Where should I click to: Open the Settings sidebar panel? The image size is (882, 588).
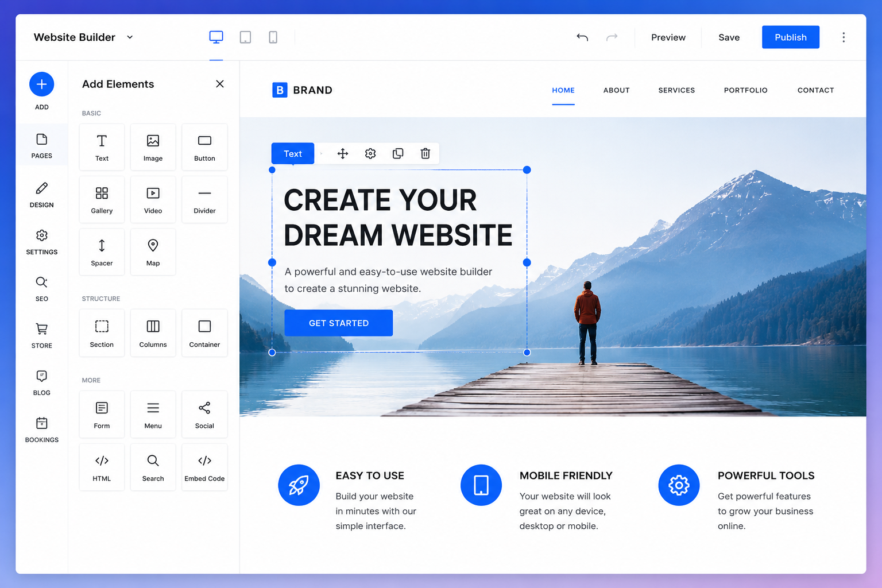coord(42,242)
